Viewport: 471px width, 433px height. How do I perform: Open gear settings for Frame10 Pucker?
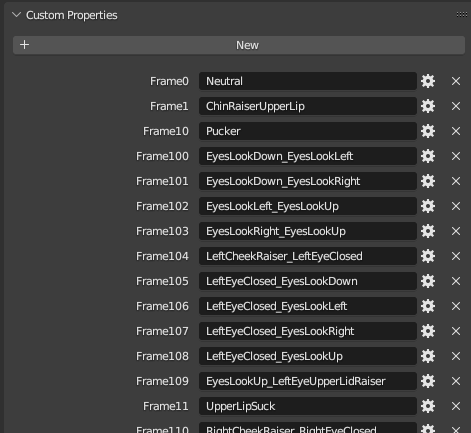point(428,131)
